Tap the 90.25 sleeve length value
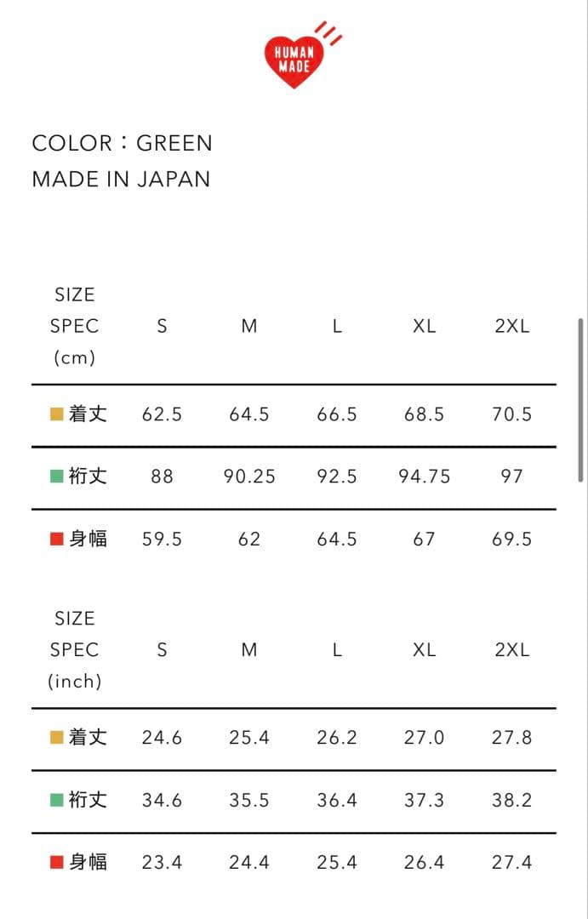 coord(249,477)
